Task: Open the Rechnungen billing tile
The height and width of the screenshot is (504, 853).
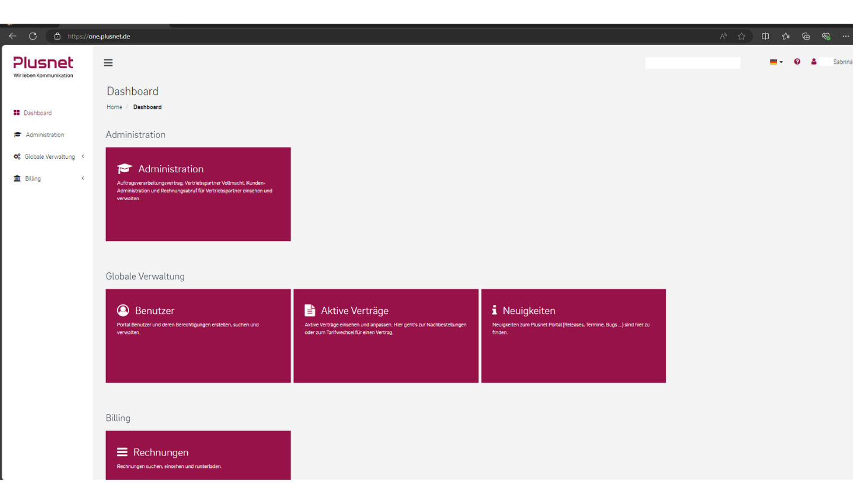Action: tap(198, 455)
